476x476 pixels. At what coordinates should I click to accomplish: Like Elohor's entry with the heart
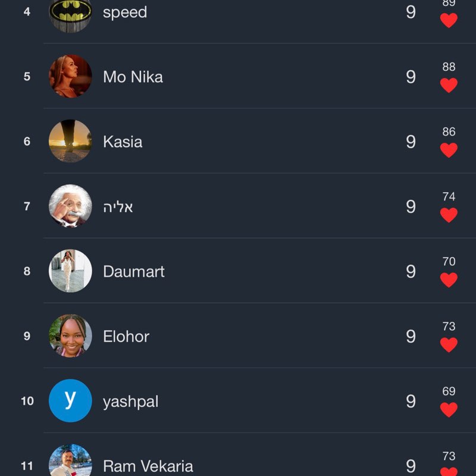coord(449,345)
